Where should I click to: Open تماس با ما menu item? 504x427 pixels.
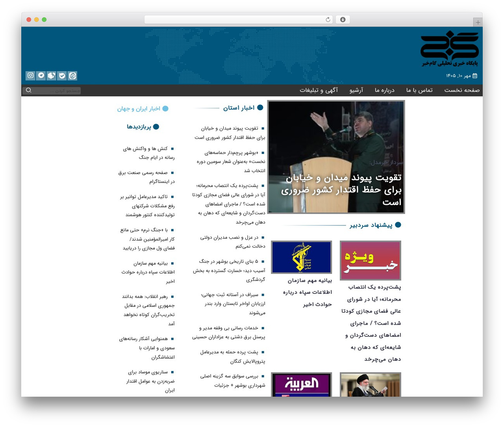pyautogui.click(x=419, y=90)
